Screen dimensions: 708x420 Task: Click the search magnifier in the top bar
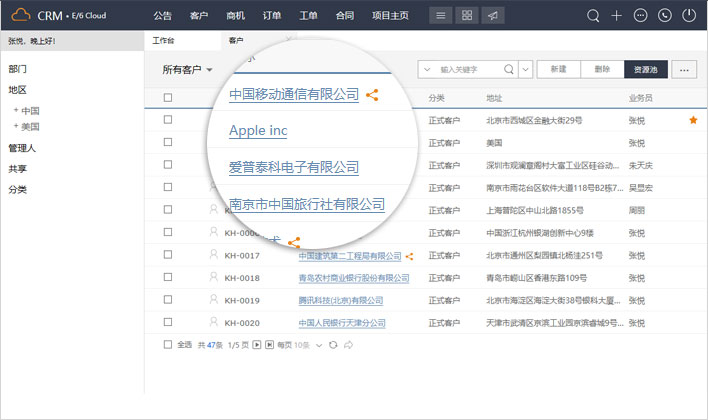(x=593, y=16)
